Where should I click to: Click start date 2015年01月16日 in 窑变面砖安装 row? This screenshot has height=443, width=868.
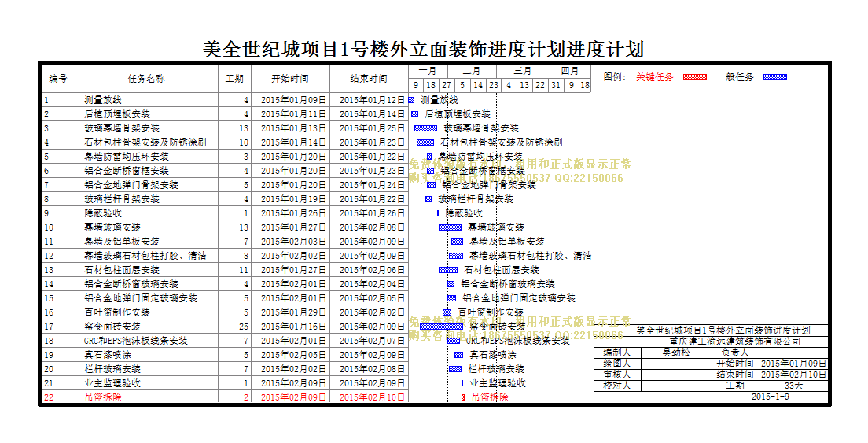[293, 327]
